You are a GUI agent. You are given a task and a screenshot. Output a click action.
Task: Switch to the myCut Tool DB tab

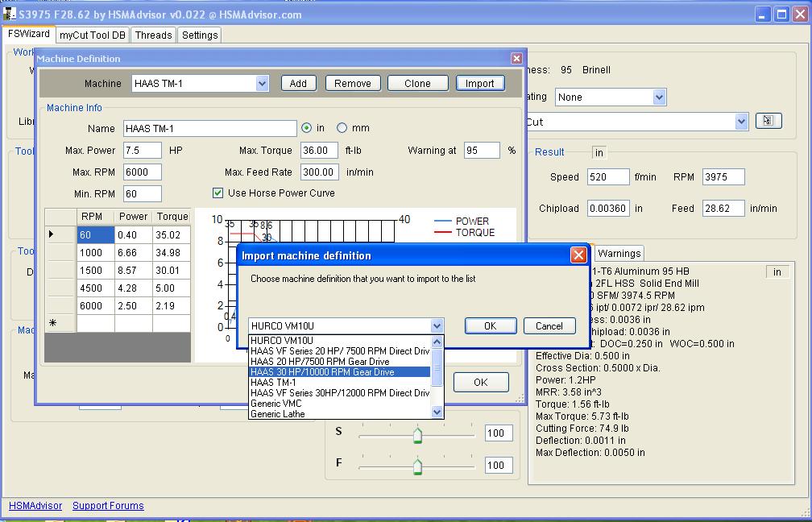[x=93, y=35]
